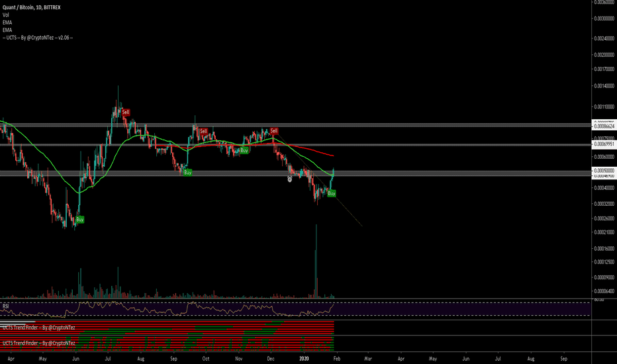Click the 0.00240000 price axis label
Image resolution: width=617 pixels, height=364 pixels.
click(604, 38)
